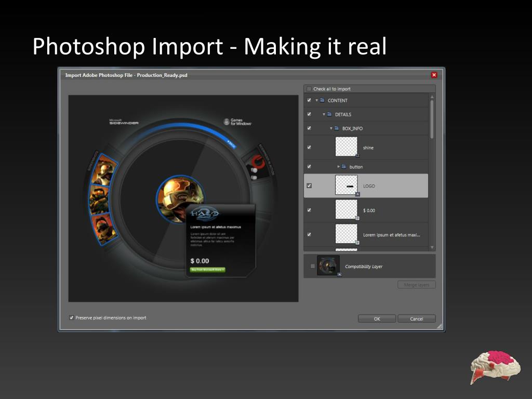
Task: Click the Games for Windows logo in preview
Action: pos(237,122)
